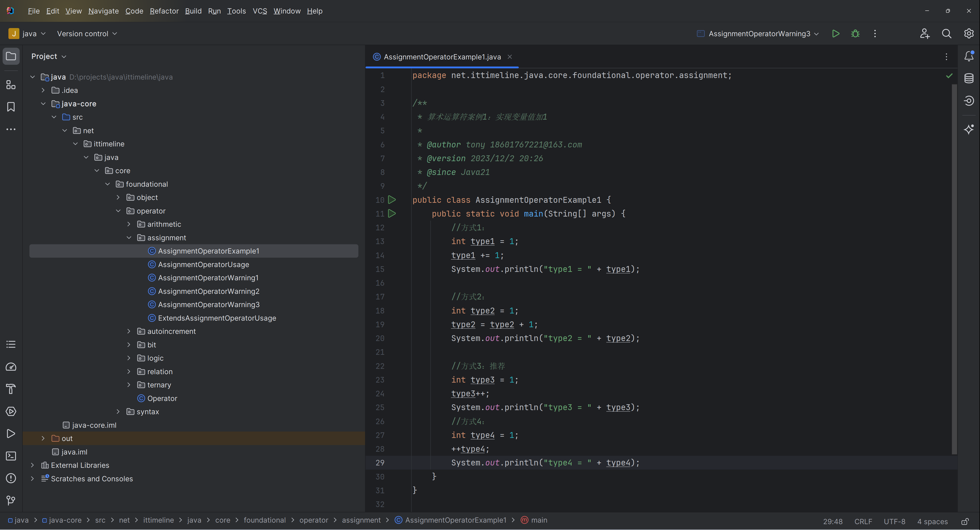Click the UTF-8 encoding widget
Screen dimensions: 980x530
894,521
